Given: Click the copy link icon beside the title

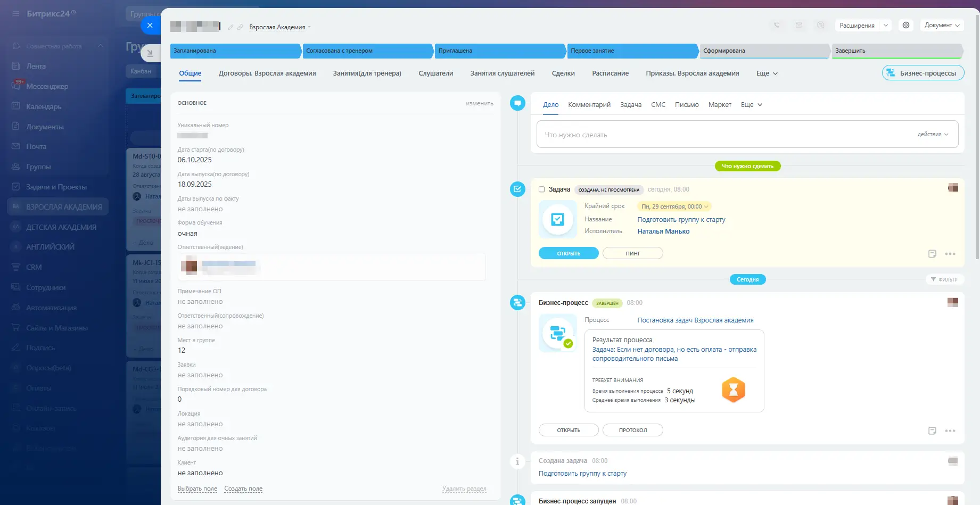Looking at the screenshot, I should coord(240,27).
